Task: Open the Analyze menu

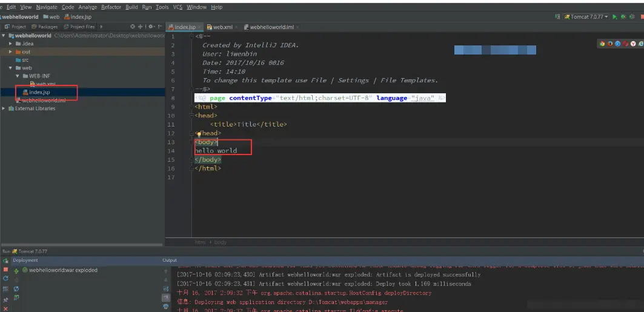Action: [x=87, y=7]
